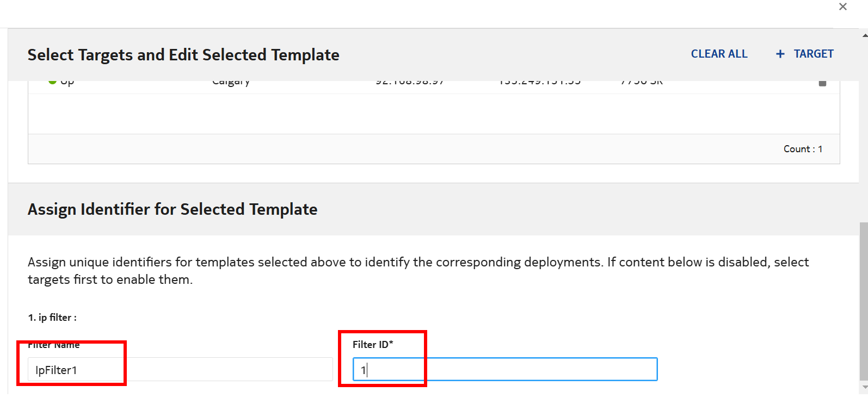Click the green Up status dot
This screenshot has height=398, width=868.
point(52,82)
